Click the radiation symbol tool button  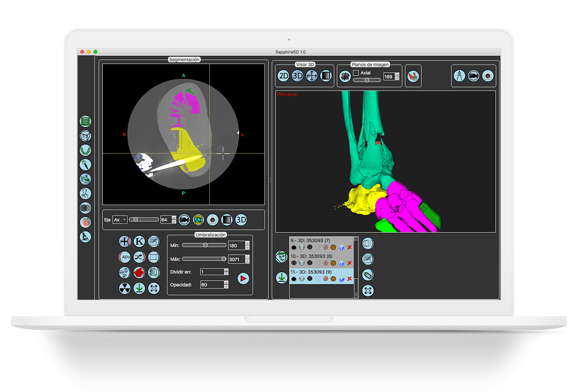(125, 288)
